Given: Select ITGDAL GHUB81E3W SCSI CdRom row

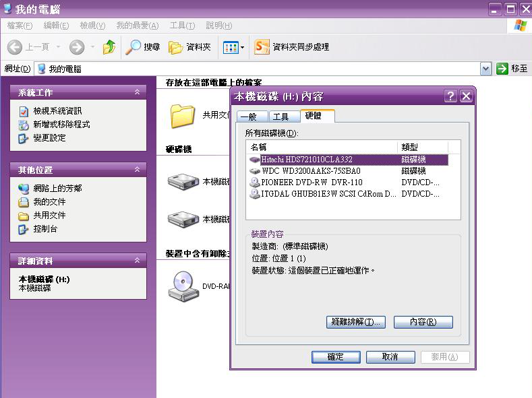Looking at the screenshot, I should click(x=349, y=194).
